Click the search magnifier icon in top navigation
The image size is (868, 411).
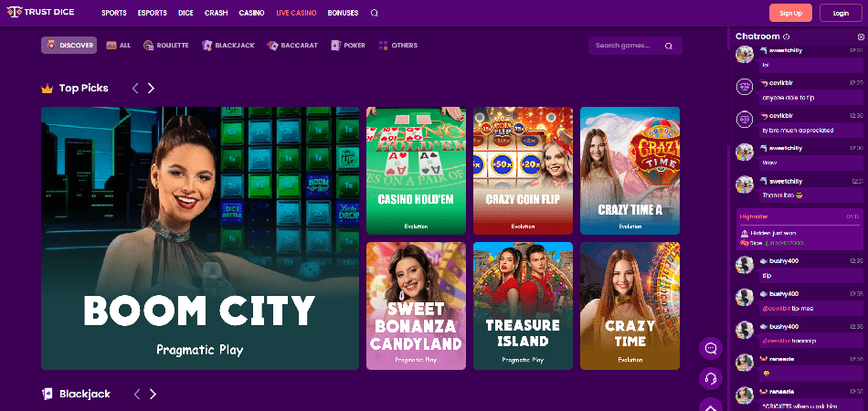pos(375,13)
